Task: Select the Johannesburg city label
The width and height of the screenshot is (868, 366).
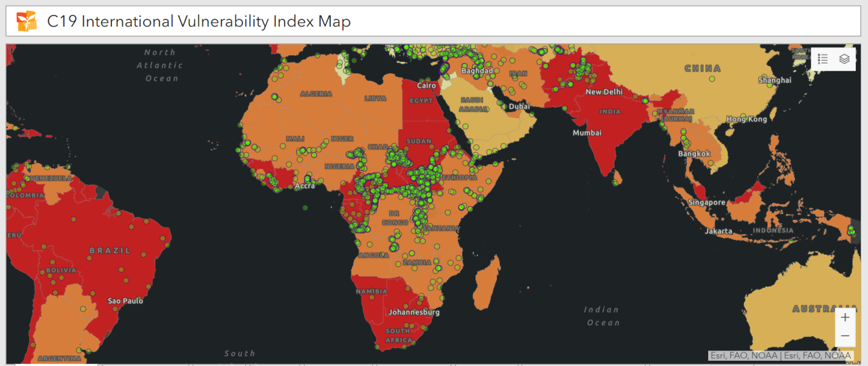Action: (x=413, y=312)
